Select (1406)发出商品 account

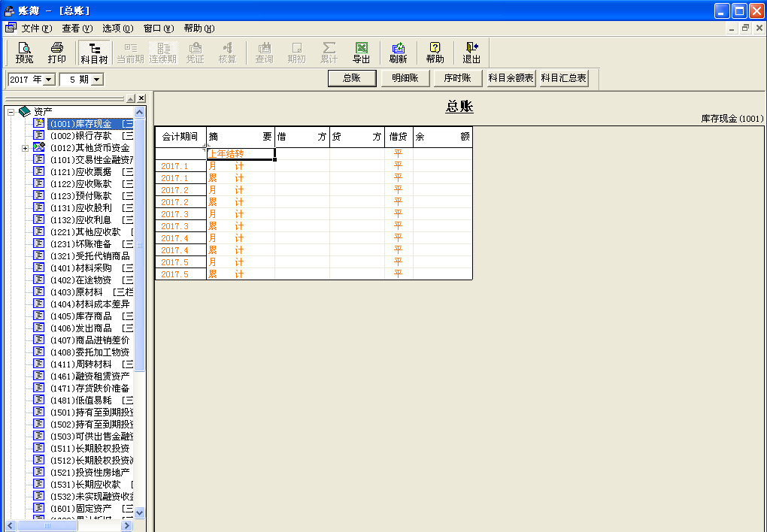91,328
